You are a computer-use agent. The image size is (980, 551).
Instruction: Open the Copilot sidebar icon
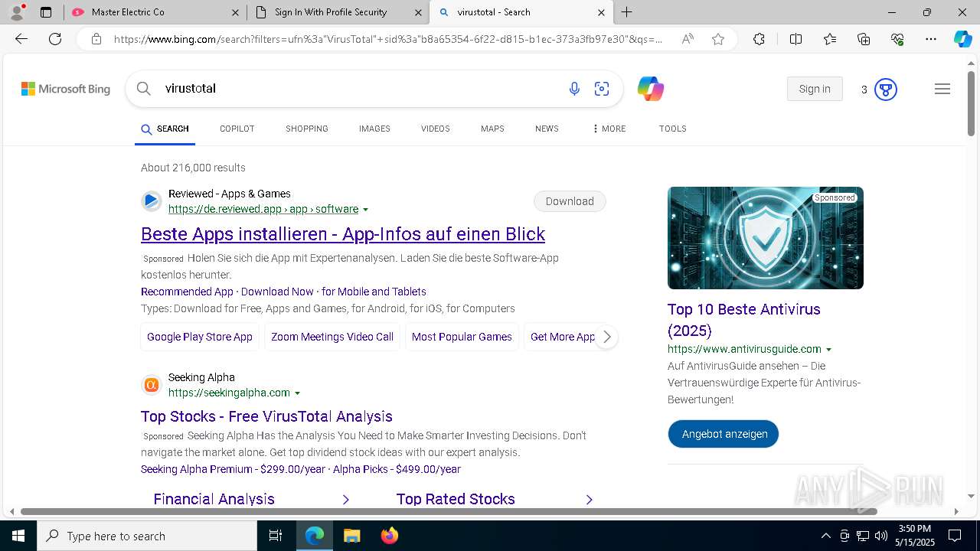click(x=962, y=39)
